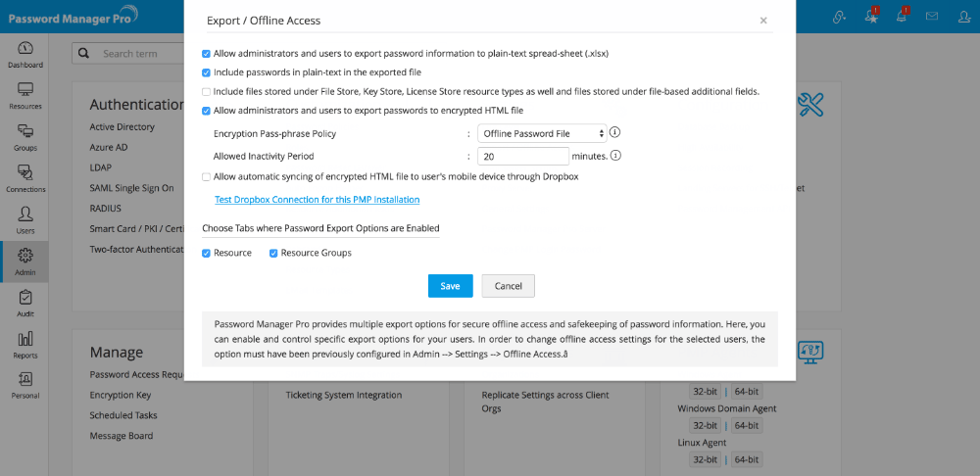Uncheck Include passwords in plain-text option
980x476 pixels.
[206, 72]
